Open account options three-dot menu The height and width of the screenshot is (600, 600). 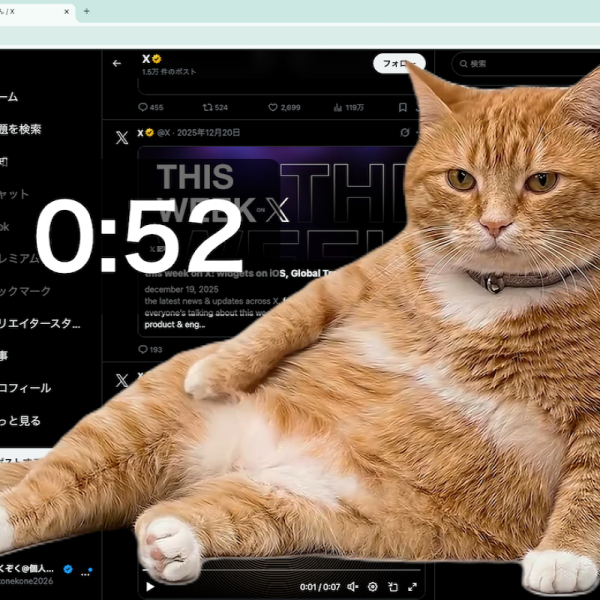86,572
